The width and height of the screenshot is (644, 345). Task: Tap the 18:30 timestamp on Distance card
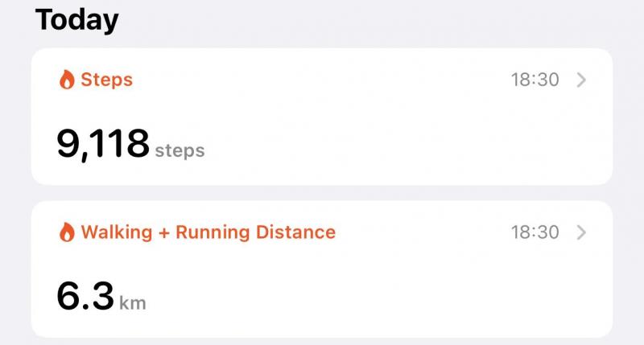pyautogui.click(x=535, y=232)
